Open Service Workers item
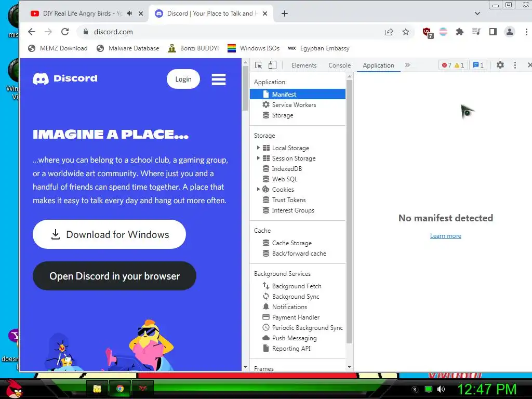Screen dimensions: 532x399 294,105
